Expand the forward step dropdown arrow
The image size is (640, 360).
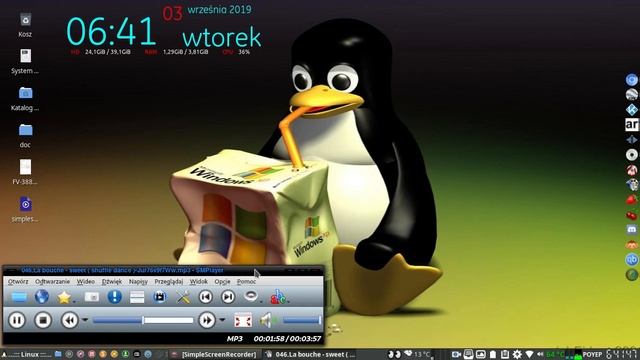(x=222, y=320)
